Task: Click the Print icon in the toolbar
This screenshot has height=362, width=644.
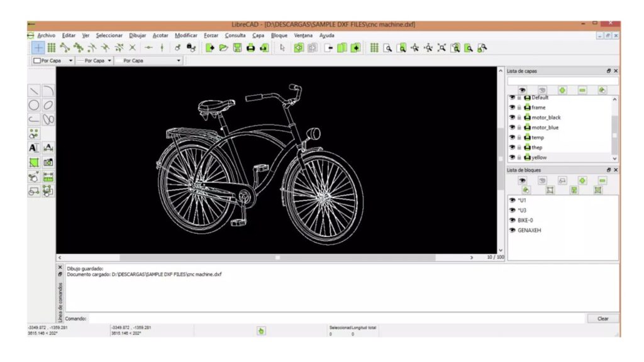Action: [x=251, y=47]
